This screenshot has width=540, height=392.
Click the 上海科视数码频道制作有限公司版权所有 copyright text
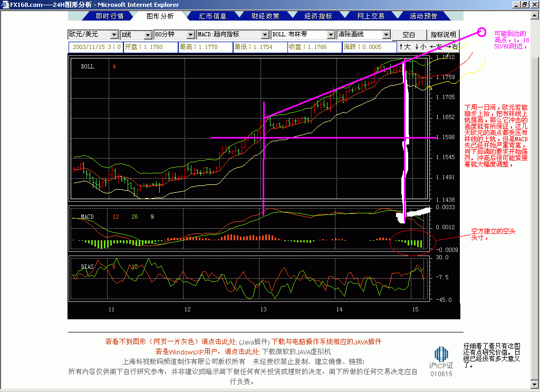click(x=184, y=362)
